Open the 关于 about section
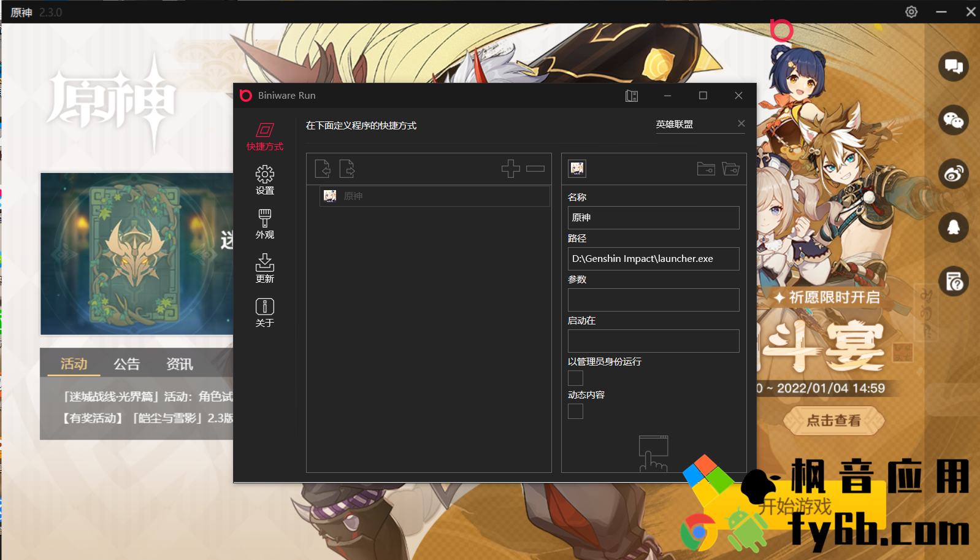980x560 pixels. (265, 313)
